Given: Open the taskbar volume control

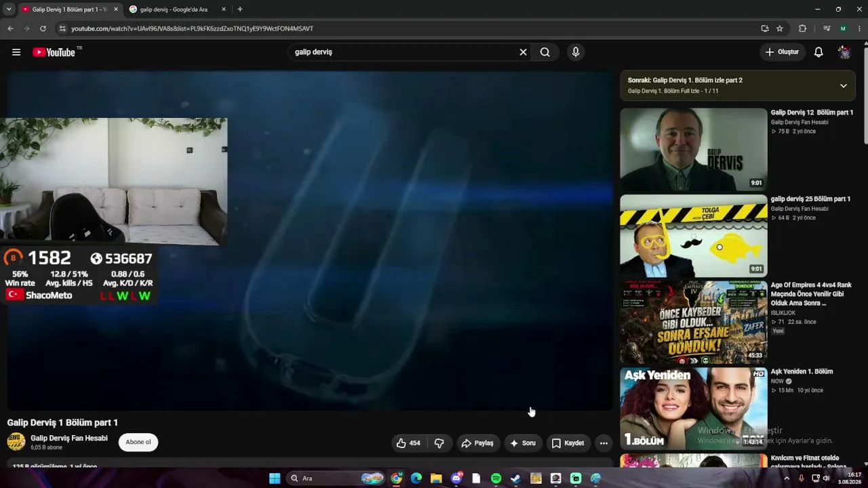Looking at the screenshot, I should (826, 479).
